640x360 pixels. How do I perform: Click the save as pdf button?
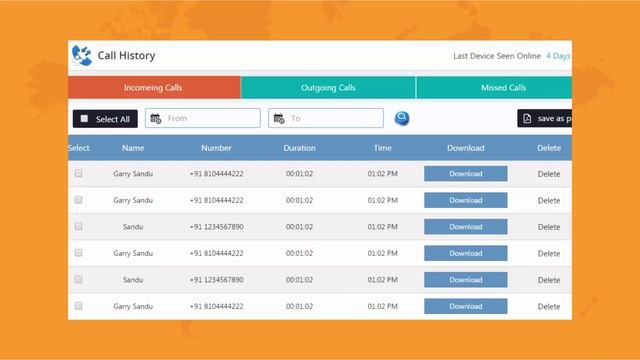click(x=544, y=118)
